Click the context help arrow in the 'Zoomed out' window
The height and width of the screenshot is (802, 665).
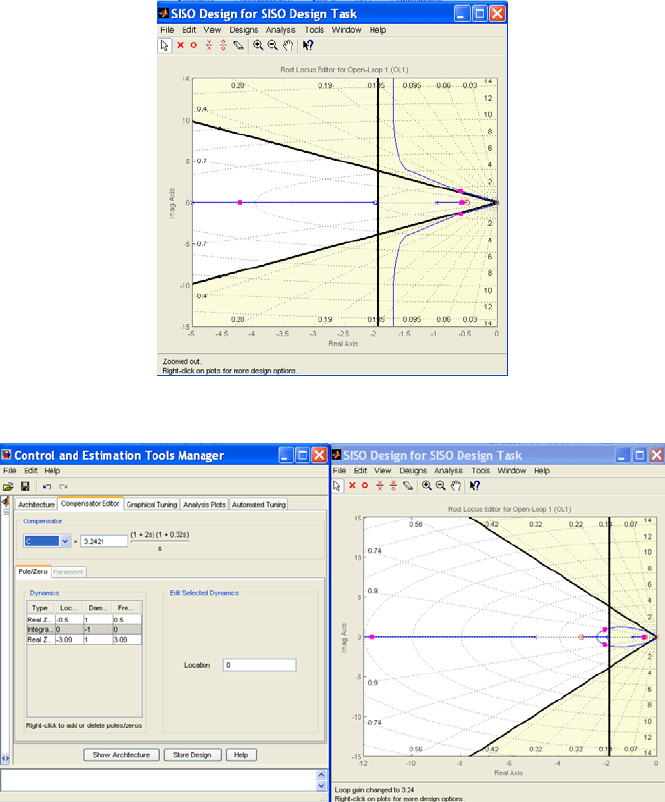click(307, 46)
